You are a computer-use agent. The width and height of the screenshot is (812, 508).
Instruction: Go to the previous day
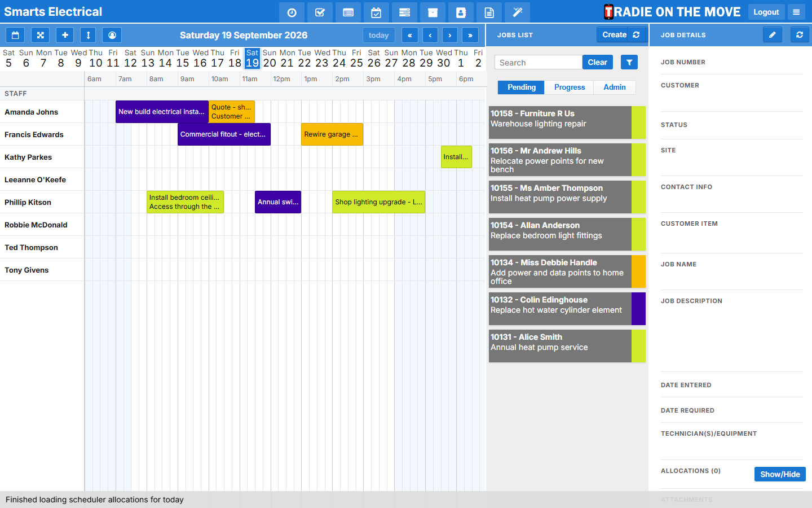[430, 35]
